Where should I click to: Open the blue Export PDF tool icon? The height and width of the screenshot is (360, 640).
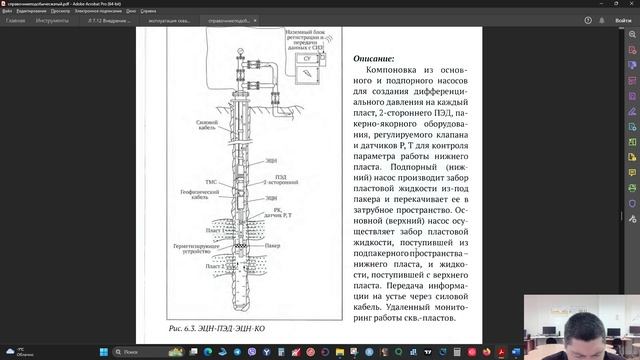[632, 127]
